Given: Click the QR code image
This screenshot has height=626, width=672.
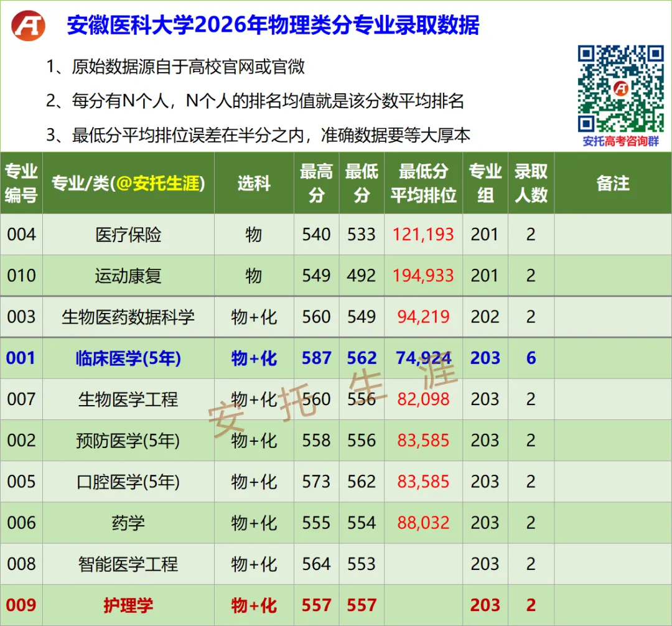Looking at the screenshot, I should [x=620, y=89].
